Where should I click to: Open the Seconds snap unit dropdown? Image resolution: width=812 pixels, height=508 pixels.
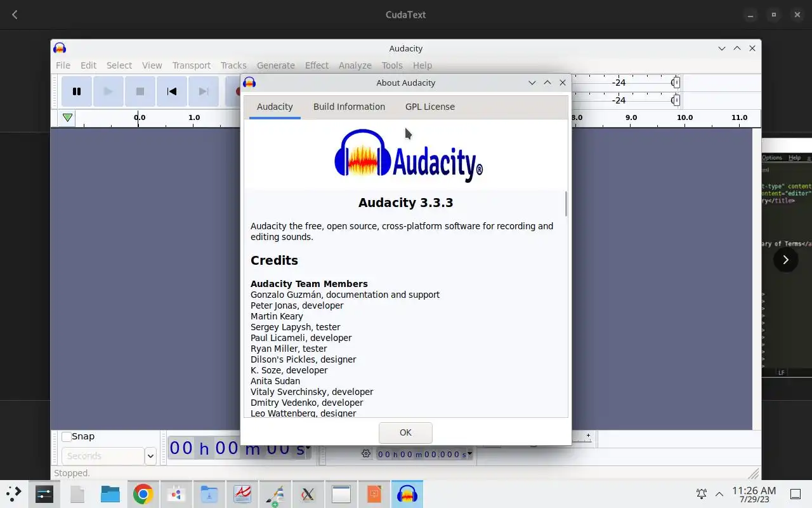coord(150,456)
